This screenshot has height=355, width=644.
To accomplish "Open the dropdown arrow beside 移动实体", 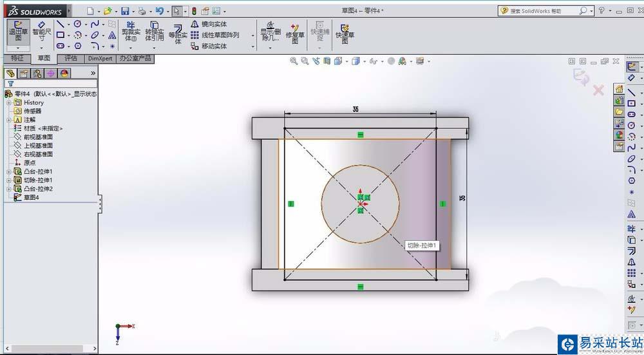I will click(x=252, y=47).
